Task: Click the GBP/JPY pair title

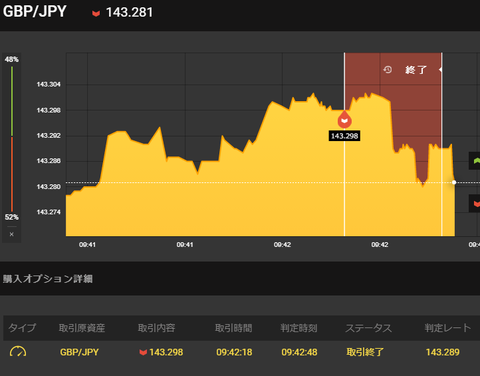Action: (35, 11)
